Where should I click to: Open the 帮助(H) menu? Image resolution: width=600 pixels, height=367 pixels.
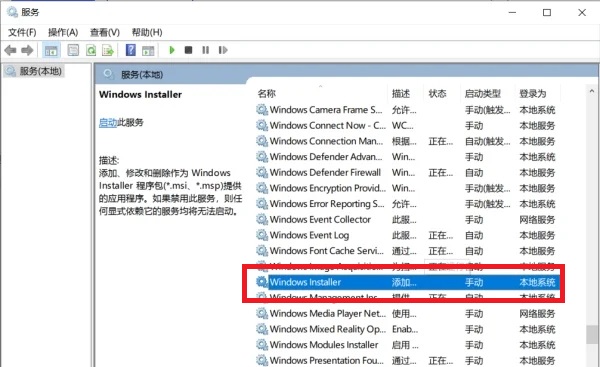tap(147, 33)
